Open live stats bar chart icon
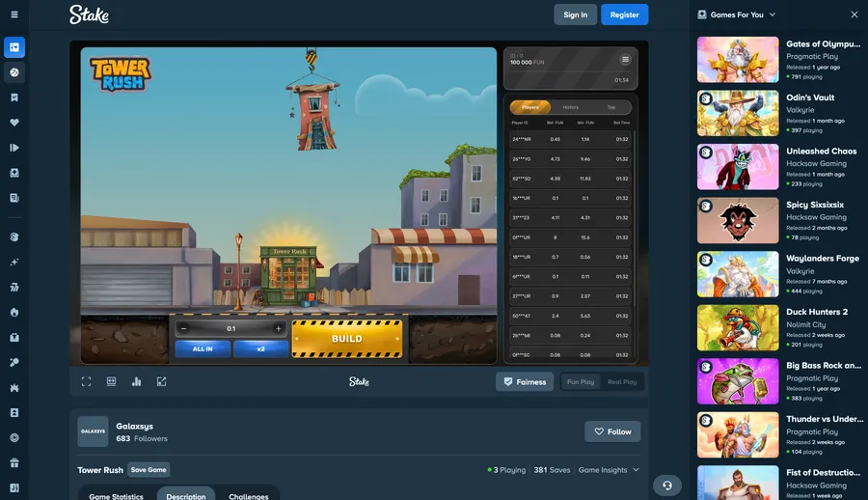The height and width of the screenshot is (500, 868). pos(136,381)
